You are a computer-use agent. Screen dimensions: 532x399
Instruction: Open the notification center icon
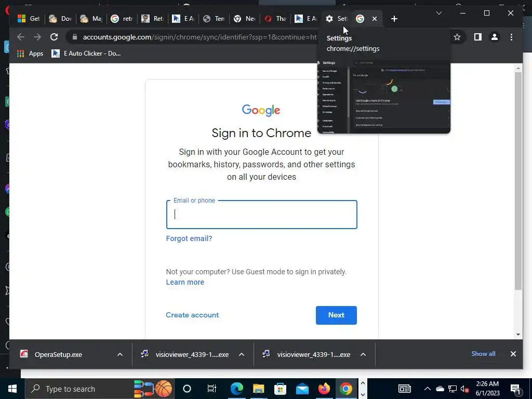click(x=515, y=389)
